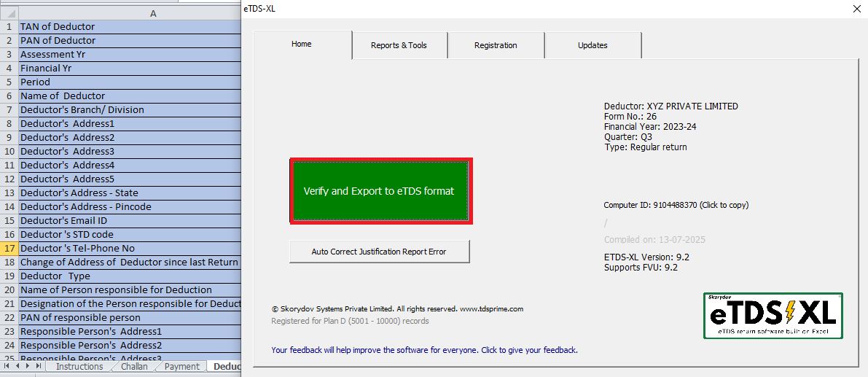
Task: Select the Home tab
Action: (x=302, y=44)
